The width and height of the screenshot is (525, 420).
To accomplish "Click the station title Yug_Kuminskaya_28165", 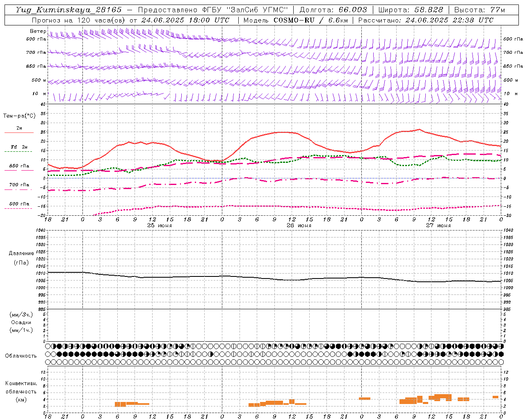I will (69, 10).
